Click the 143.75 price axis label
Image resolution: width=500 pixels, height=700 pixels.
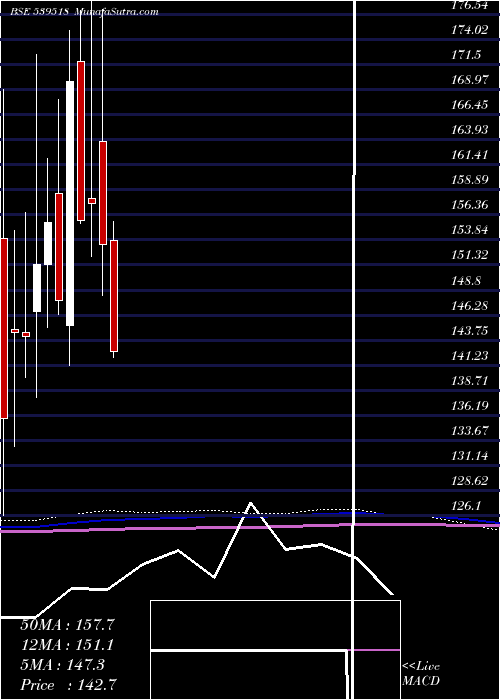pos(470,331)
